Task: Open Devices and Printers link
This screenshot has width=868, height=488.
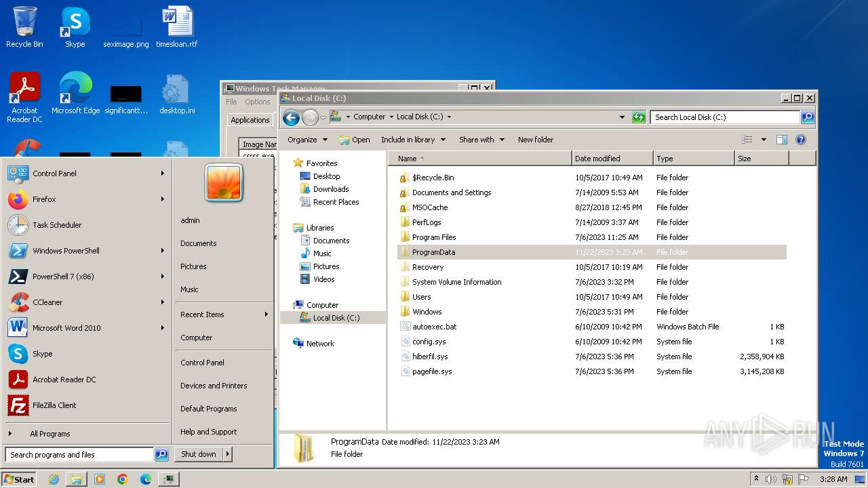Action: coord(214,386)
